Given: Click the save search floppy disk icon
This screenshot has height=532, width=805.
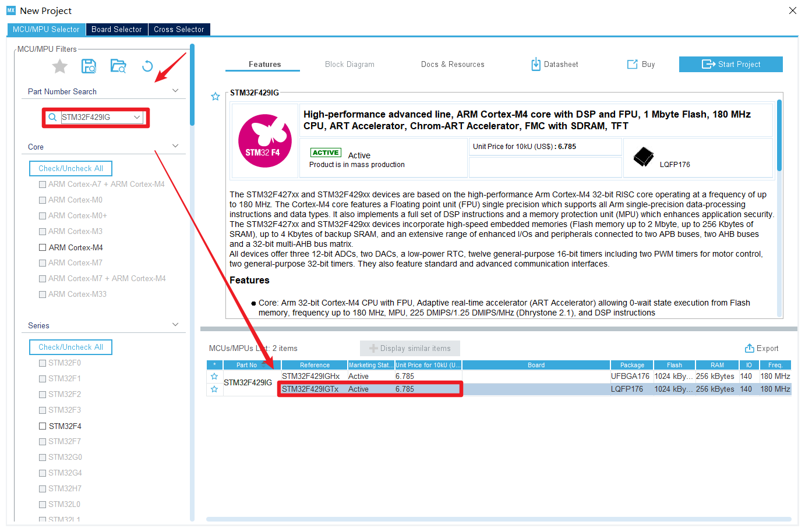Looking at the screenshot, I should (89, 66).
